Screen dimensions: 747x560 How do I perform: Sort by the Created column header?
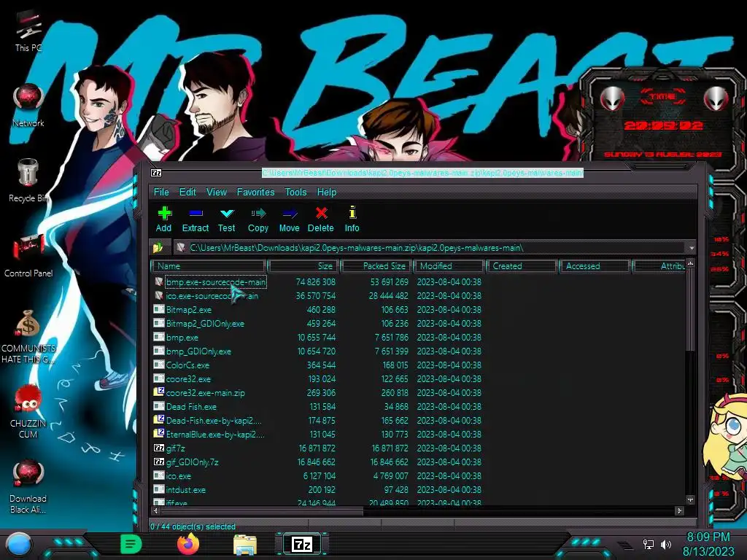pyautogui.click(x=522, y=265)
